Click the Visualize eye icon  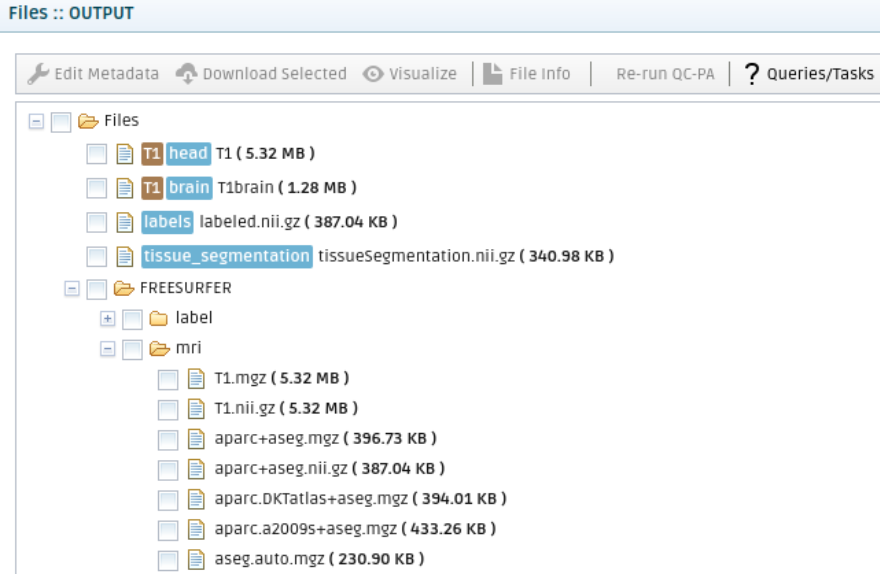click(373, 74)
